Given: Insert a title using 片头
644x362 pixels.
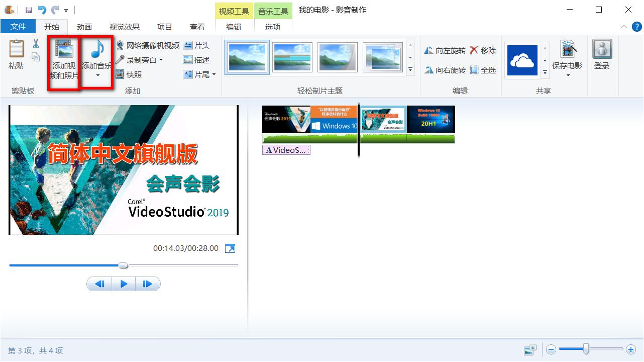Looking at the screenshot, I should click(188, 45).
